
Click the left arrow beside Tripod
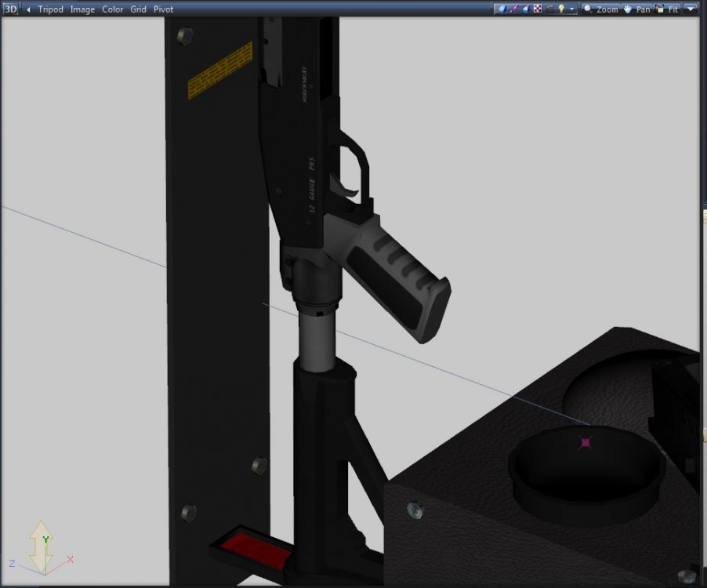coord(29,9)
